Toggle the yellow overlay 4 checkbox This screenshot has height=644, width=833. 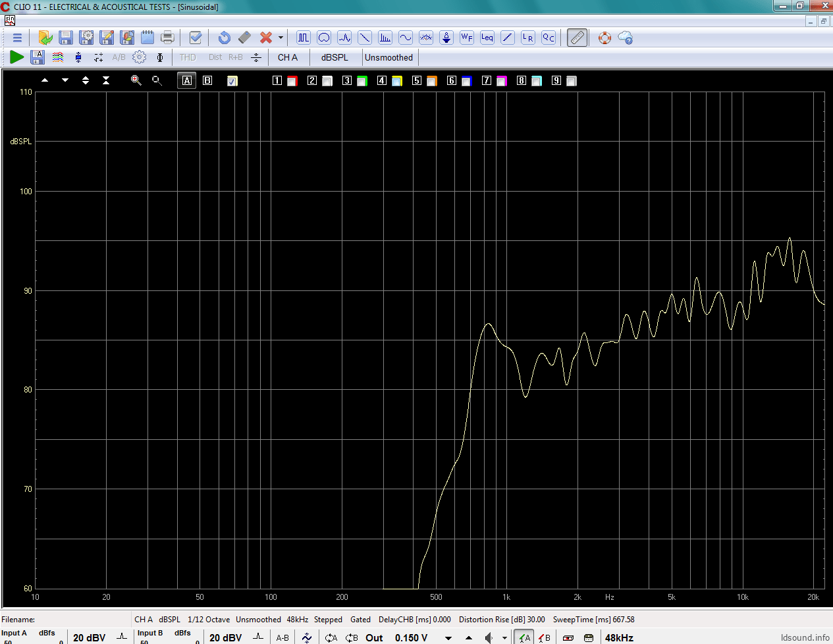click(396, 81)
